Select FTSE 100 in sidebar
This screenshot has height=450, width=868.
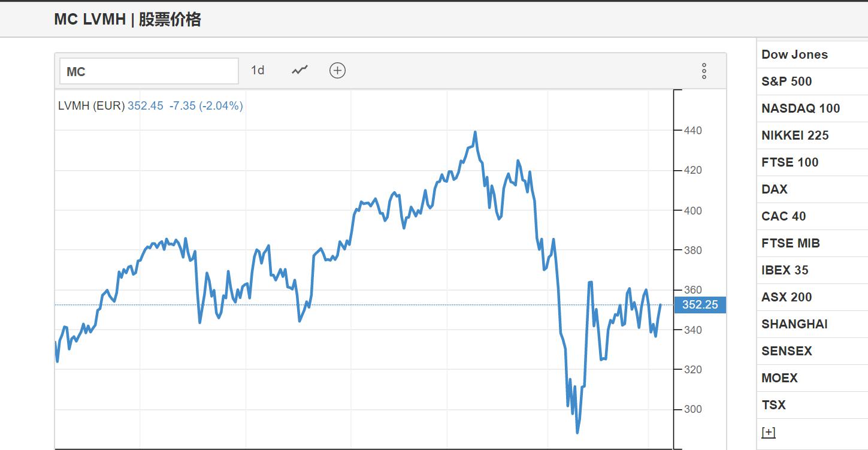click(x=790, y=162)
